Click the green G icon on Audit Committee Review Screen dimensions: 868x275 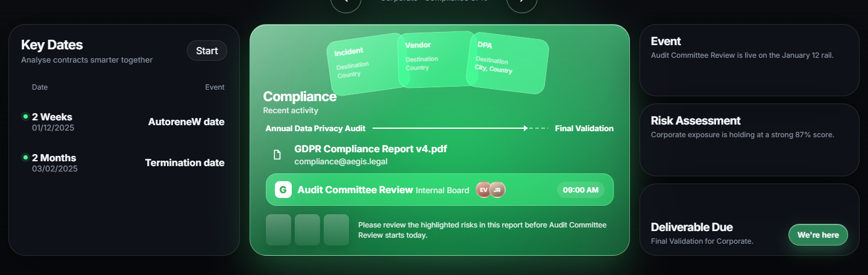283,190
